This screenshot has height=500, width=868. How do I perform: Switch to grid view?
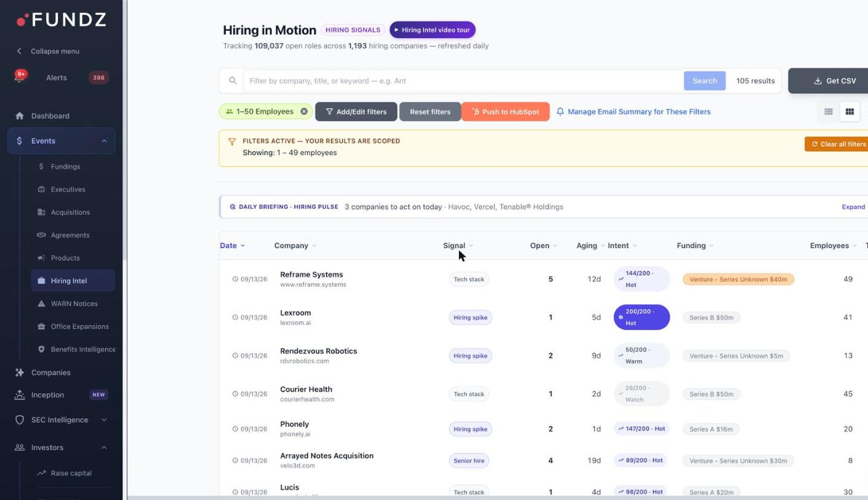[x=850, y=112]
